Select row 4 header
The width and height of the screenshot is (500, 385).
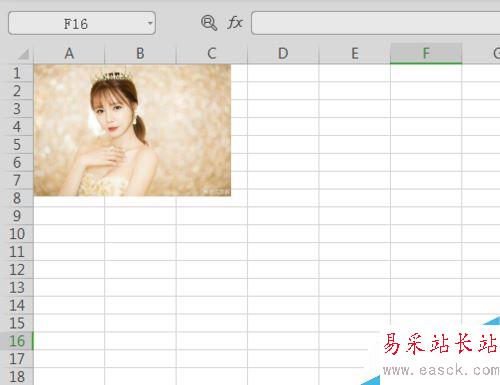pos(17,127)
